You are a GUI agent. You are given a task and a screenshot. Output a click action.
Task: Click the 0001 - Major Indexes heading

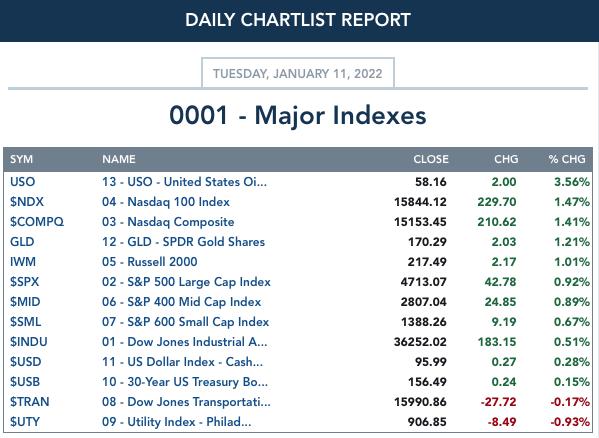click(298, 115)
